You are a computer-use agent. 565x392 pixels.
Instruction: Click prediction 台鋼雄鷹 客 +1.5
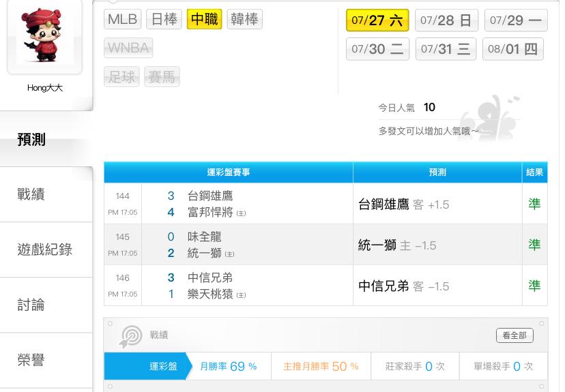(x=403, y=205)
